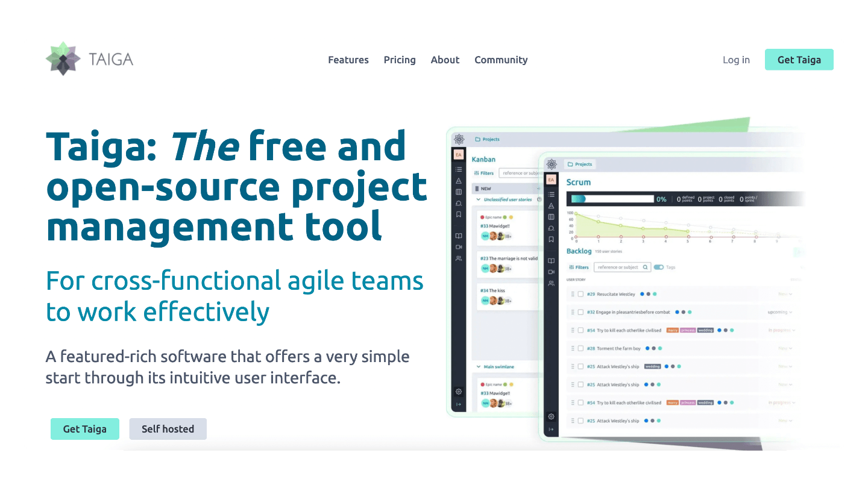This screenshot has width=868, height=488.
Task: Open the New status dropdown for #28
Action: click(x=785, y=348)
